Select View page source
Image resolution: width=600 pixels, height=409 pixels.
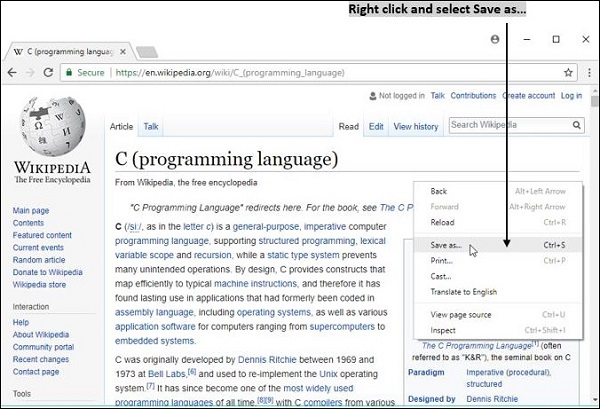498,315
